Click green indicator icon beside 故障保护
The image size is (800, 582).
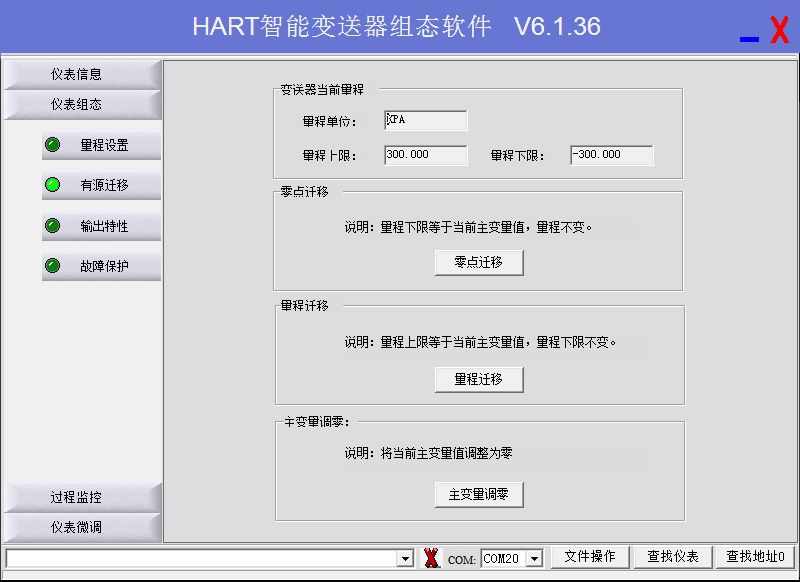click(x=53, y=266)
